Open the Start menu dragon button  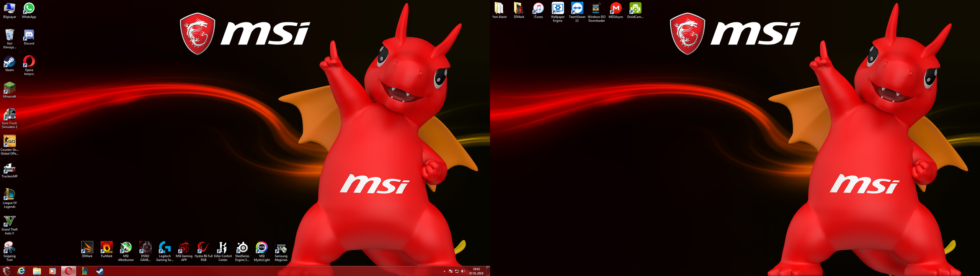tap(7, 271)
